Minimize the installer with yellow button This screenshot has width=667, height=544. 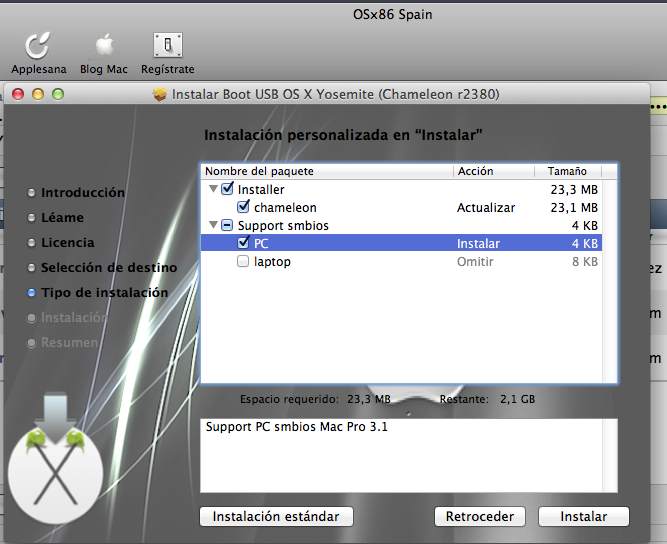(38, 94)
